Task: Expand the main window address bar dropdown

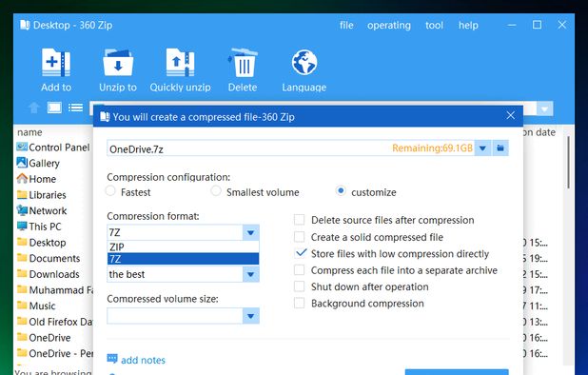Action: [544, 109]
